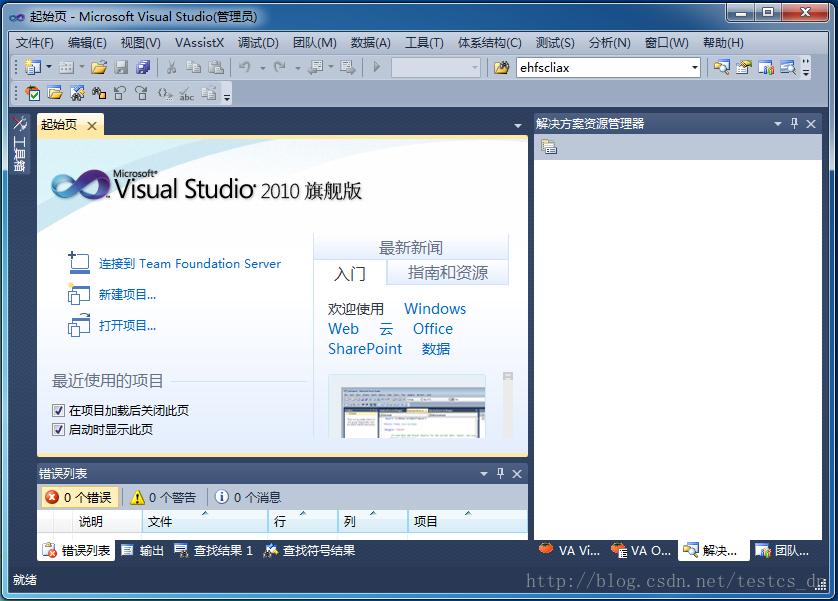Expand the VA toolbar overflow options
Screen dimensions: 838x601
227,95
